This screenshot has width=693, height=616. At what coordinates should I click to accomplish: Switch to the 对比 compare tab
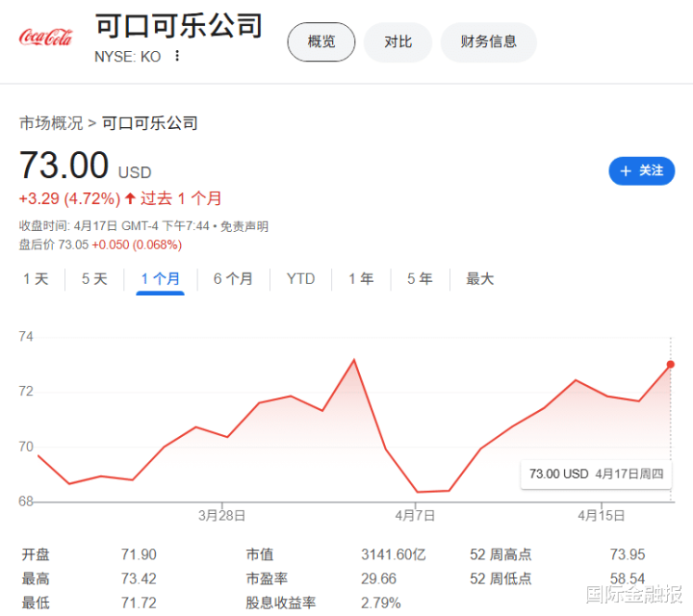(398, 41)
